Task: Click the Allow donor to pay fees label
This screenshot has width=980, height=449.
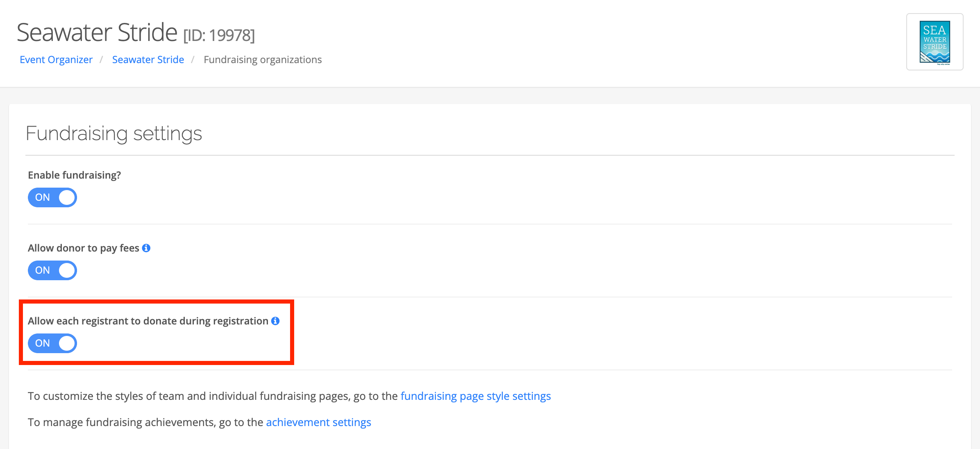Action: (x=84, y=248)
